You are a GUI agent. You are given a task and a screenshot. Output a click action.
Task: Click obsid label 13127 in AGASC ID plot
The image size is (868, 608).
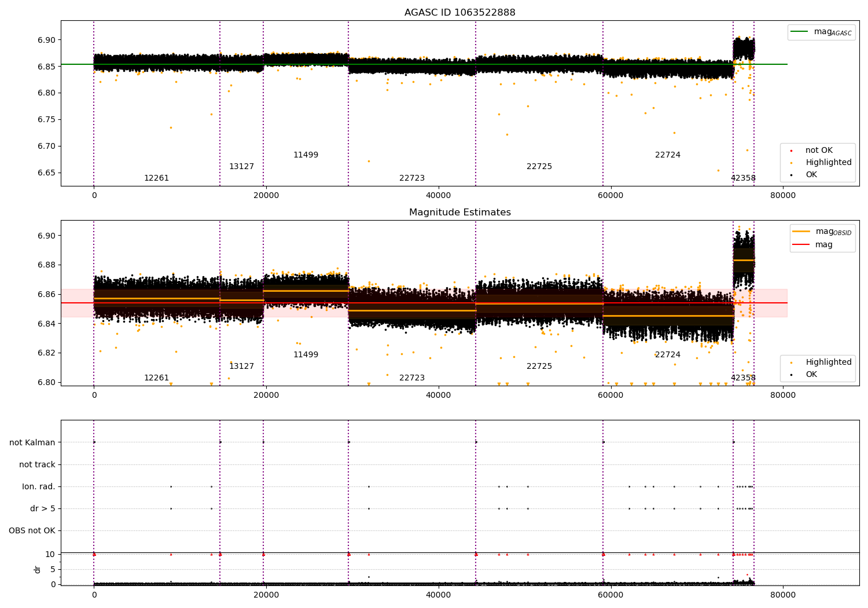[x=241, y=167]
